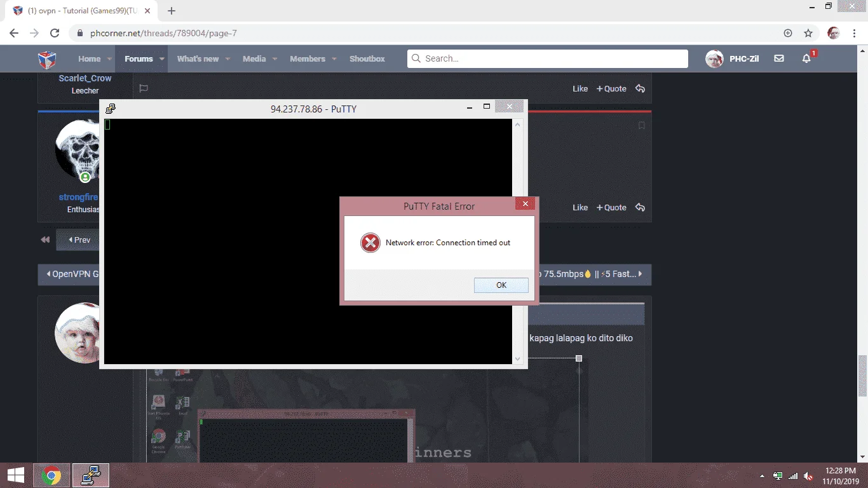Screen dimensions: 868x488
Task: Click the forum Search field
Action: point(548,58)
